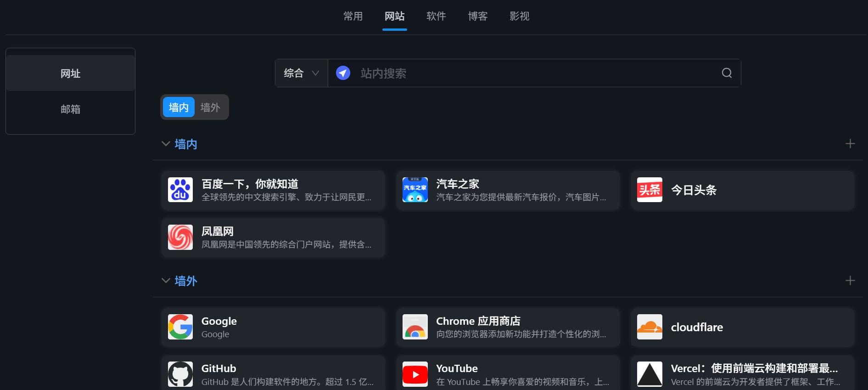Select 邮箱 in the sidebar
The image size is (868, 390).
tap(70, 109)
